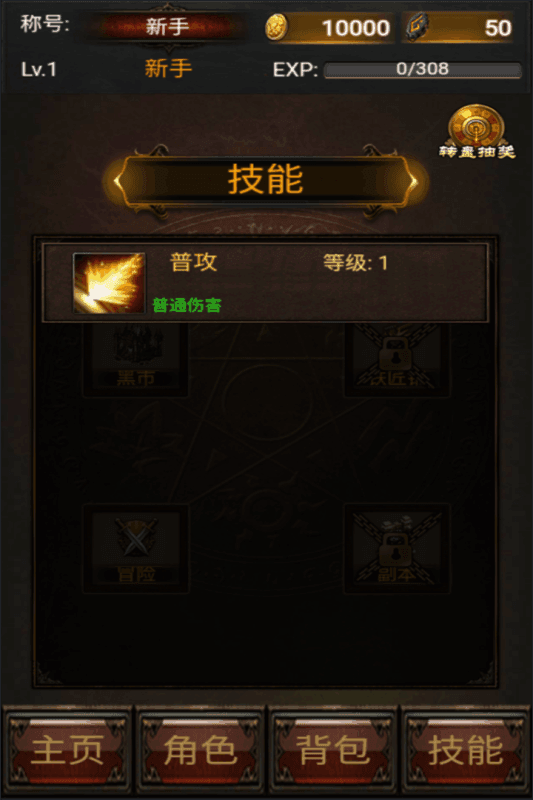The width and height of the screenshot is (533, 800).
Task: Click right arrow on 技能 banner
Action: coord(413,181)
